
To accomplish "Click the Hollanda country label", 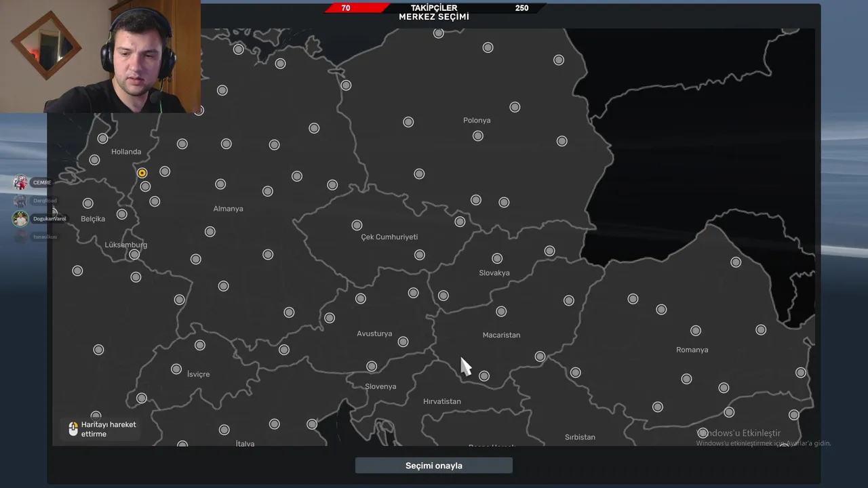I will point(126,152).
